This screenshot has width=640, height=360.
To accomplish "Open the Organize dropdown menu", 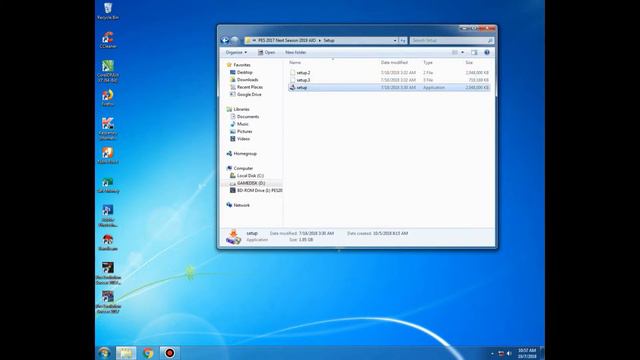I will pyautogui.click(x=236, y=52).
